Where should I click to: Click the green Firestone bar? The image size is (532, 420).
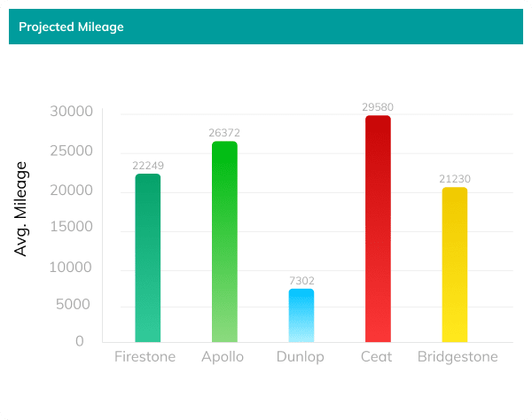coord(148,258)
